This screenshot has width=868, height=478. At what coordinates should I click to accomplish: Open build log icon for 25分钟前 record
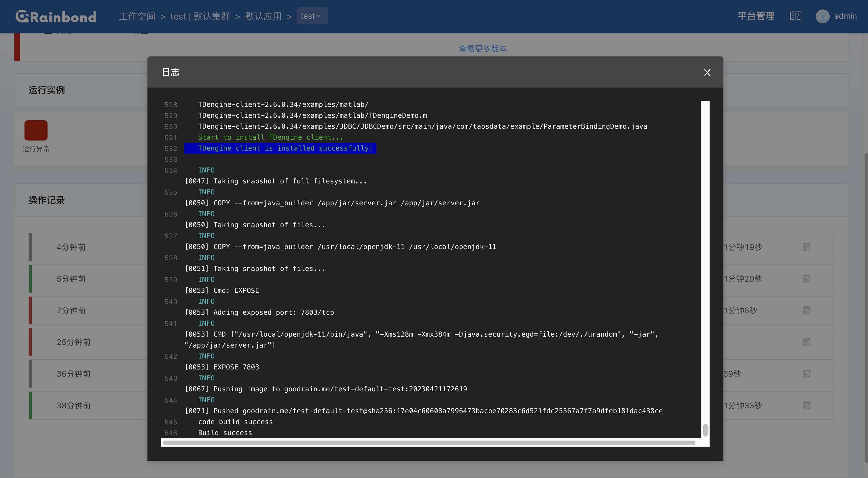point(807,342)
